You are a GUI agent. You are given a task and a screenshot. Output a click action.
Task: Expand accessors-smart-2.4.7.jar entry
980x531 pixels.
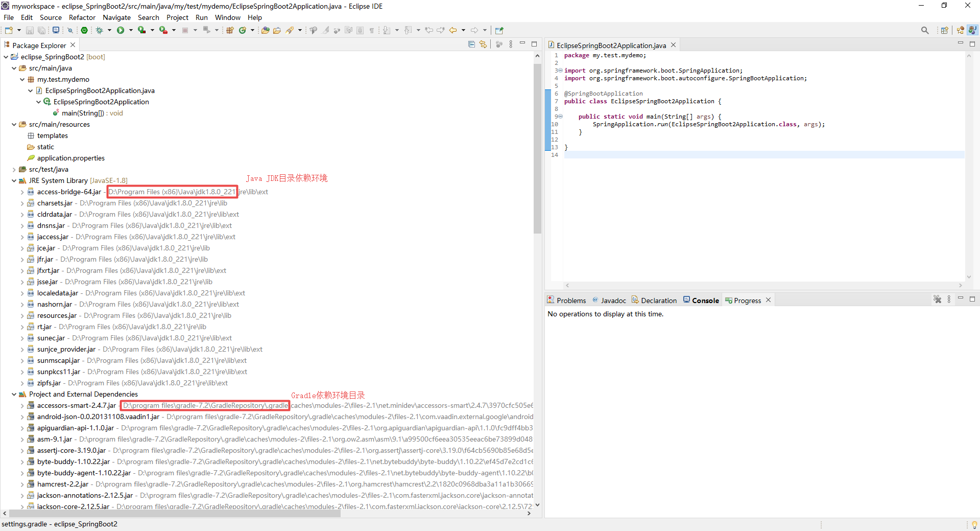coord(22,406)
